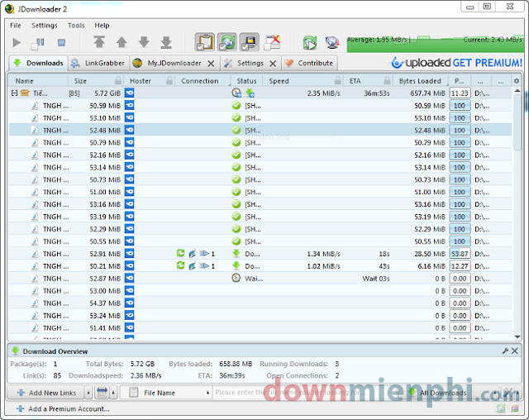The width and height of the screenshot is (529, 420).
Task: Move selected item to bottom of list
Action: click(166, 42)
